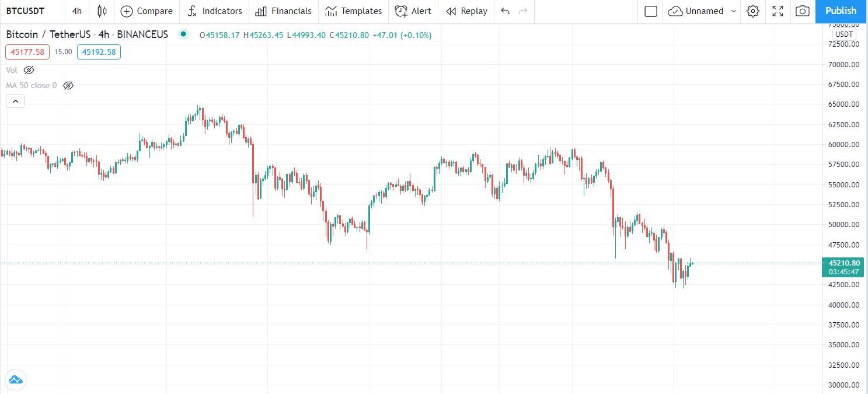
Task: Toggle visibility of MA 50 indicator
Action: pos(68,86)
